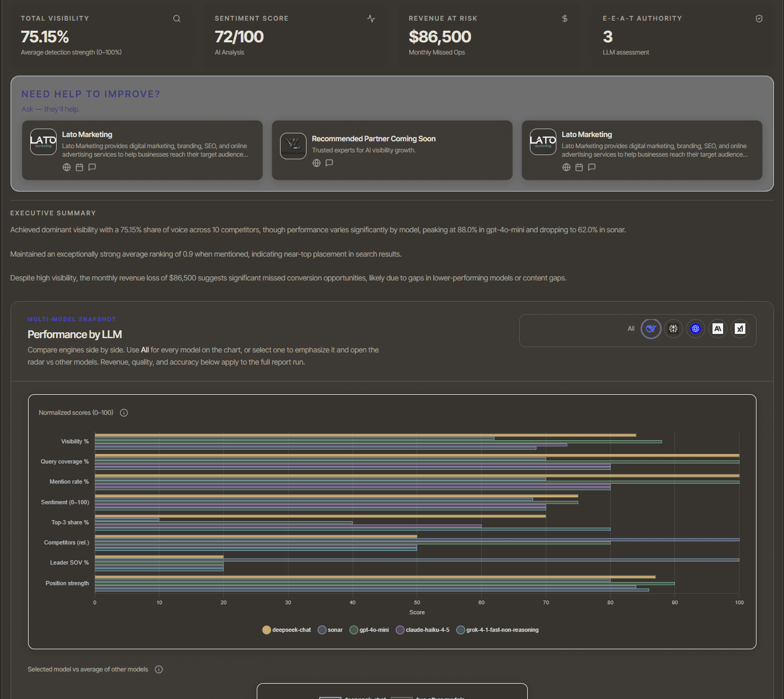Toggle sonar series in chart legend

coord(330,630)
